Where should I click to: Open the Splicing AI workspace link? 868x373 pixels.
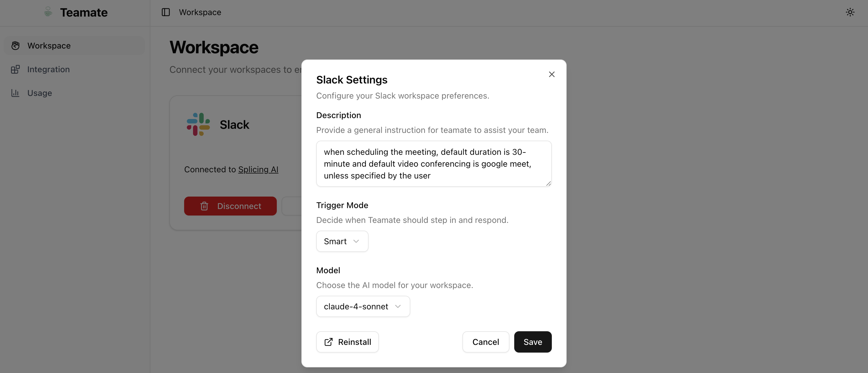click(258, 170)
